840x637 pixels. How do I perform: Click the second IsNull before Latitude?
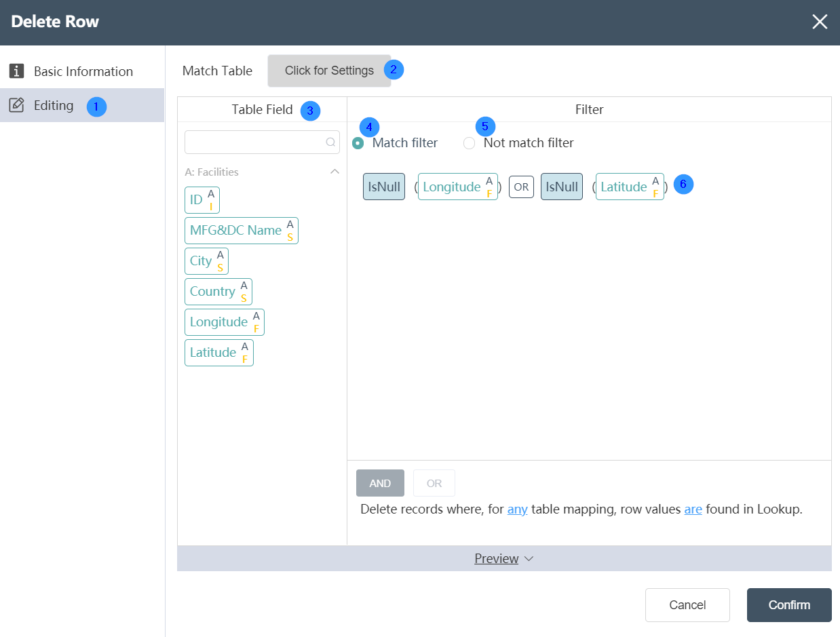[x=562, y=187]
